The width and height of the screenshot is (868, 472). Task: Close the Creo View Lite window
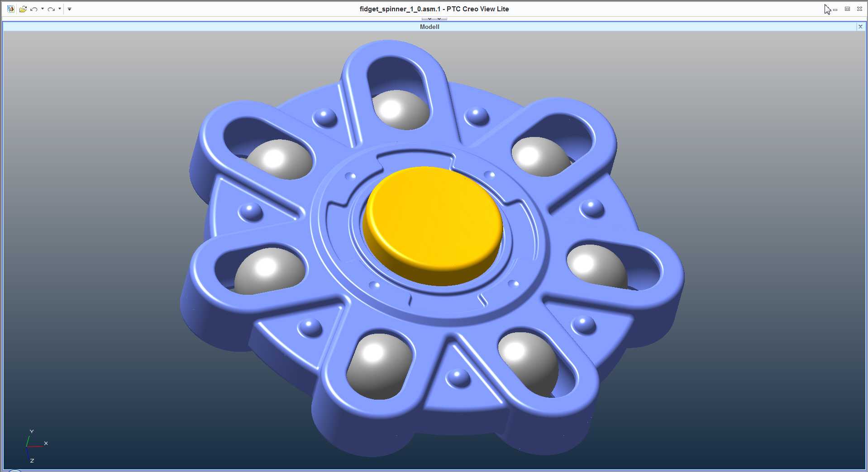tap(859, 9)
